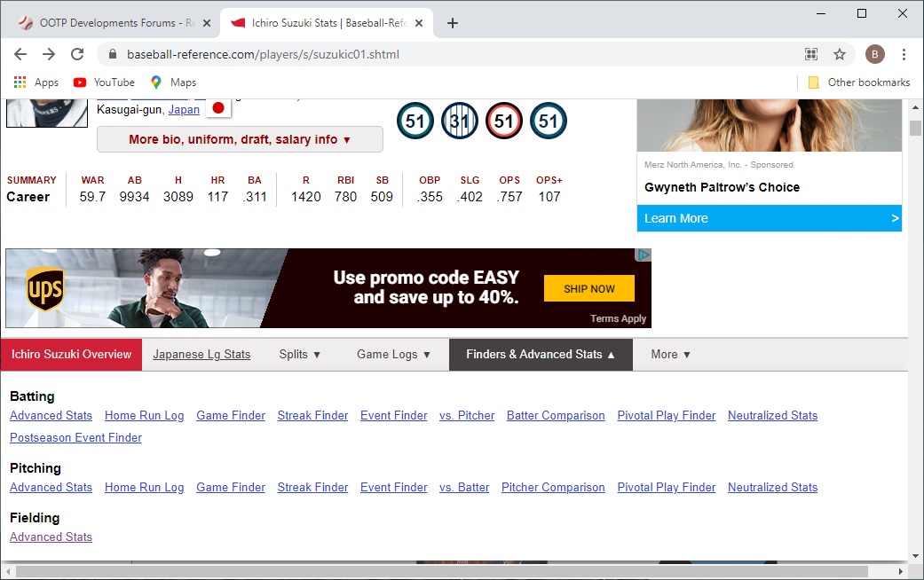Open Pitching Game Finder

[x=231, y=488]
